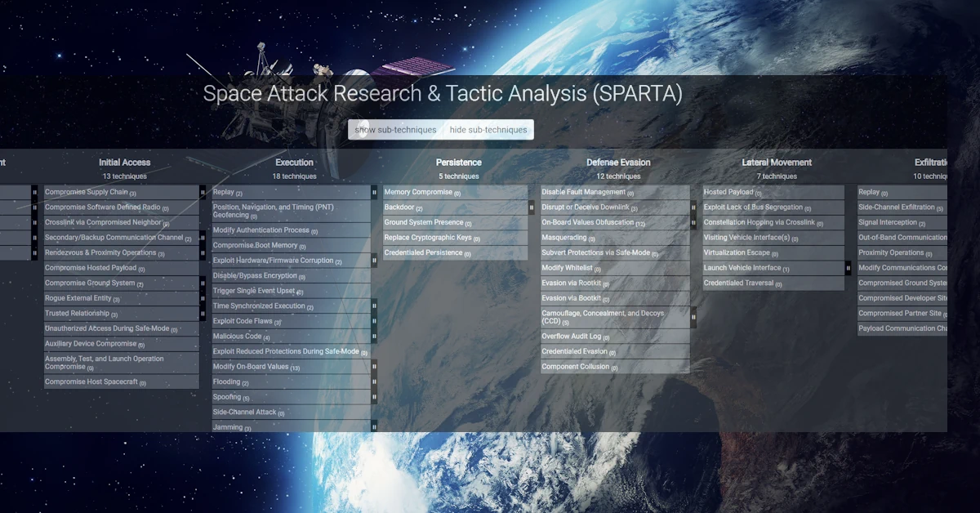Expand Compromise Supply Chain sub-techniques handle

click(203, 193)
